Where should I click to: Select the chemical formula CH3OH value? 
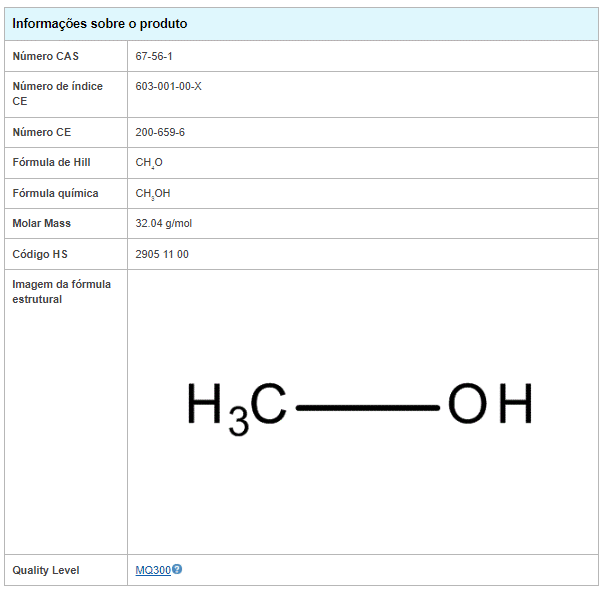[153, 194]
